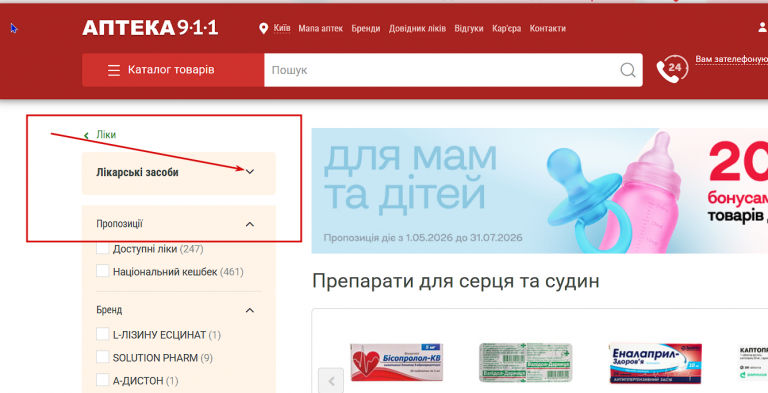This screenshot has width=768, height=393.
Task: Click the location pin icon next to Київ
Action: point(264,28)
